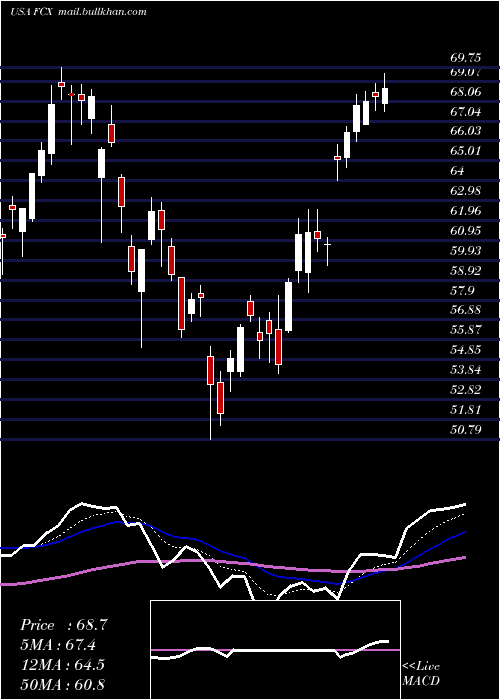Viewport: 500px width, 700px height.
Task: Select the 53.84 axis value
Action: [x=465, y=370]
